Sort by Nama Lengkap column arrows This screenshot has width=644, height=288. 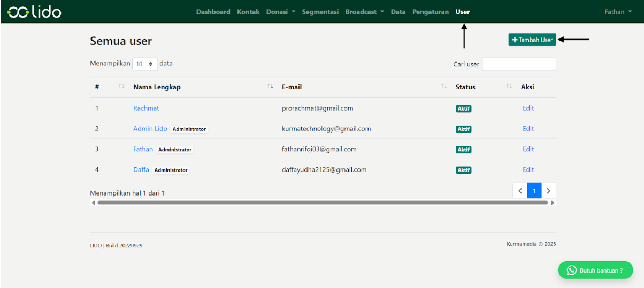point(270,87)
